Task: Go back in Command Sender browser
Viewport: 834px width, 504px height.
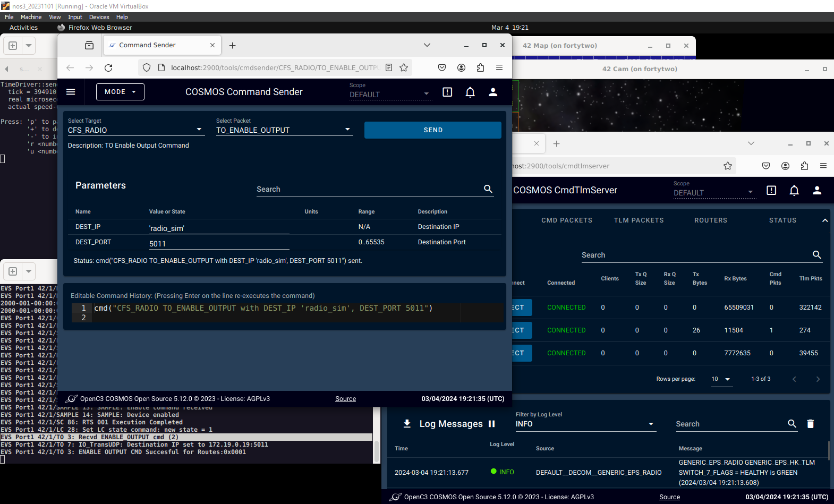Action: [70, 67]
